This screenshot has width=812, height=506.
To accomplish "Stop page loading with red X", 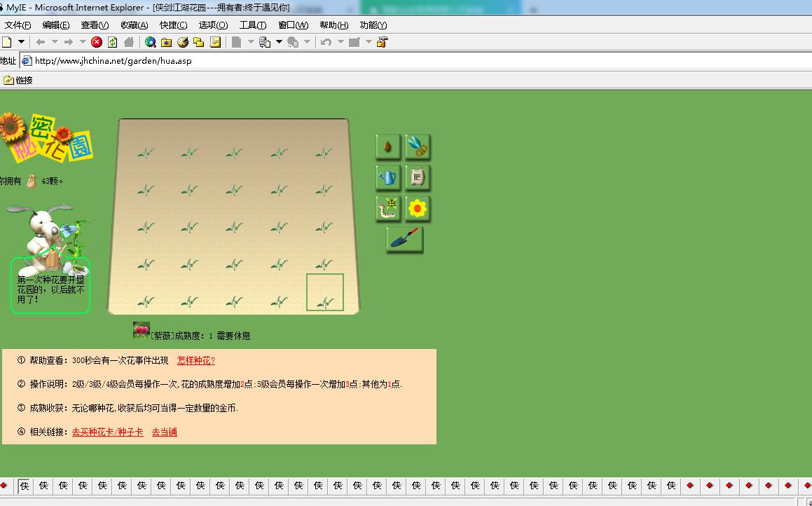I will point(97,42).
